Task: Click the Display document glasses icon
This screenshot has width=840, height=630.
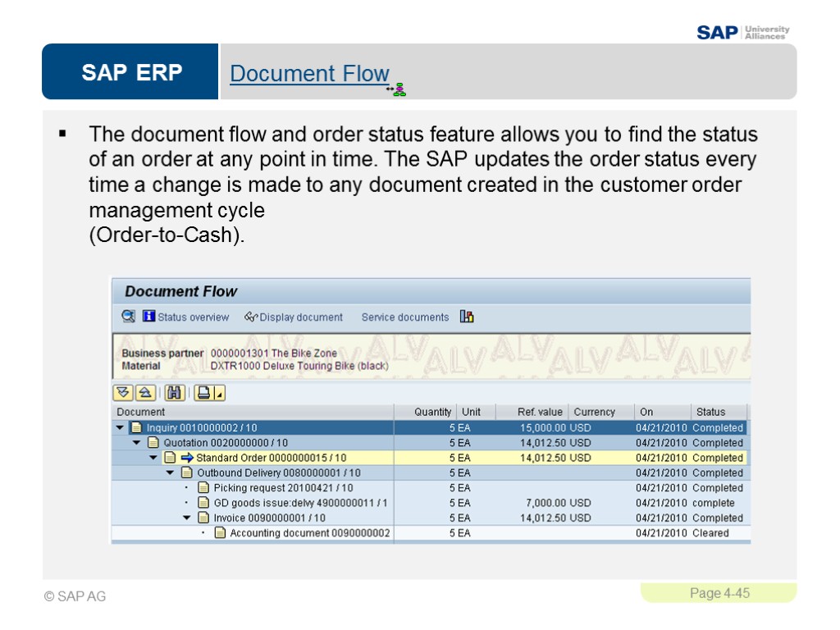Action: tap(251, 317)
